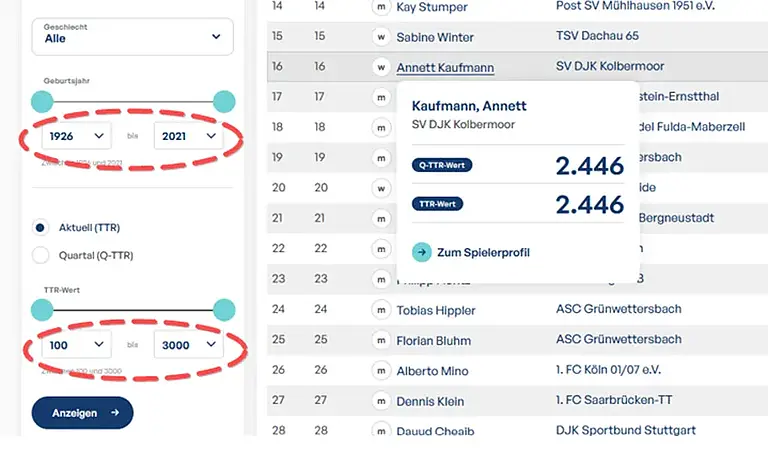Select the Quartal (Q-TTR) radio option
Viewport: 768px width, 452px height.
point(40,255)
